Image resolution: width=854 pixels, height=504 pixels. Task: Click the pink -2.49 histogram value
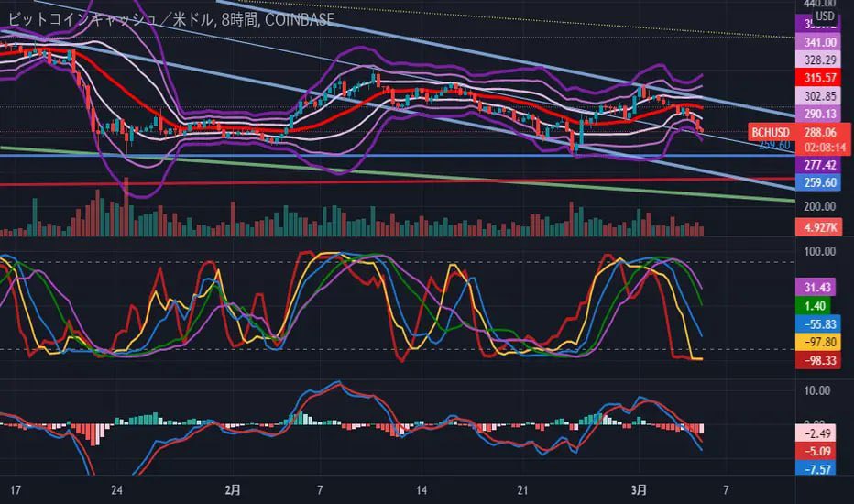point(816,433)
